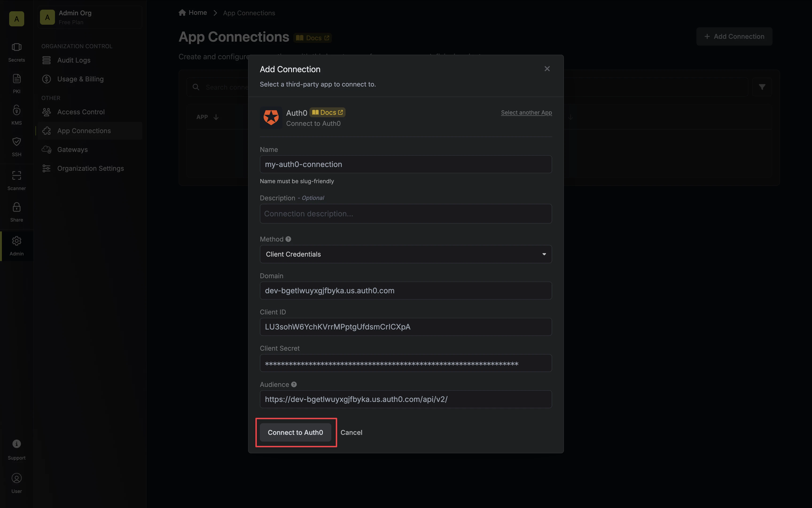Click the Home breadcrumb link

(x=193, y=13)
